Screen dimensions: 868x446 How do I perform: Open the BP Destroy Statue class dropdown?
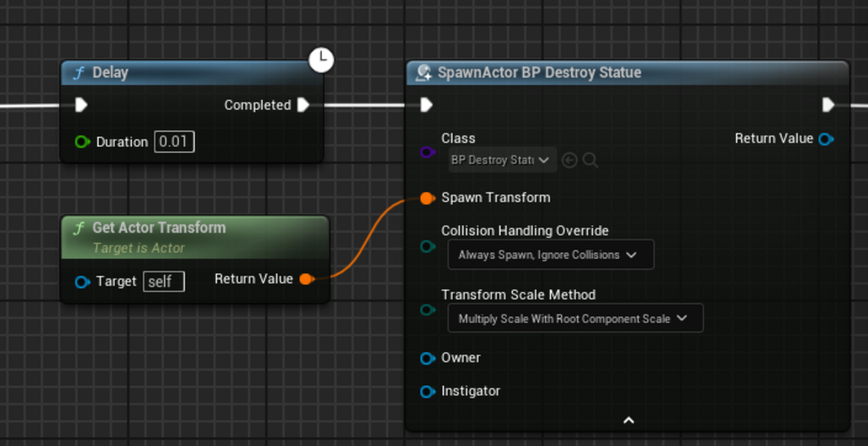pos(501,160)
